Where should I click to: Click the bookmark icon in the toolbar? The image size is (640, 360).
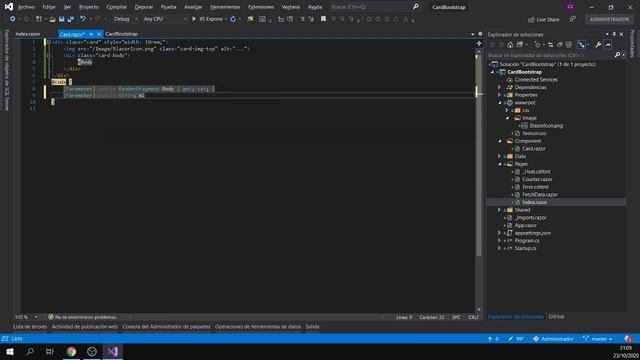323,19
